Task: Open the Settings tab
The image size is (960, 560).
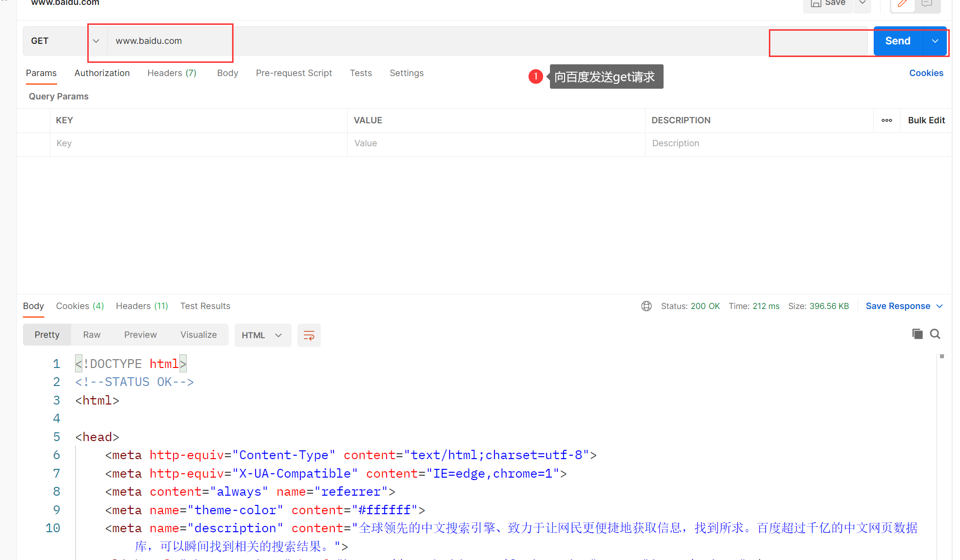Action: tap(407, 73)
